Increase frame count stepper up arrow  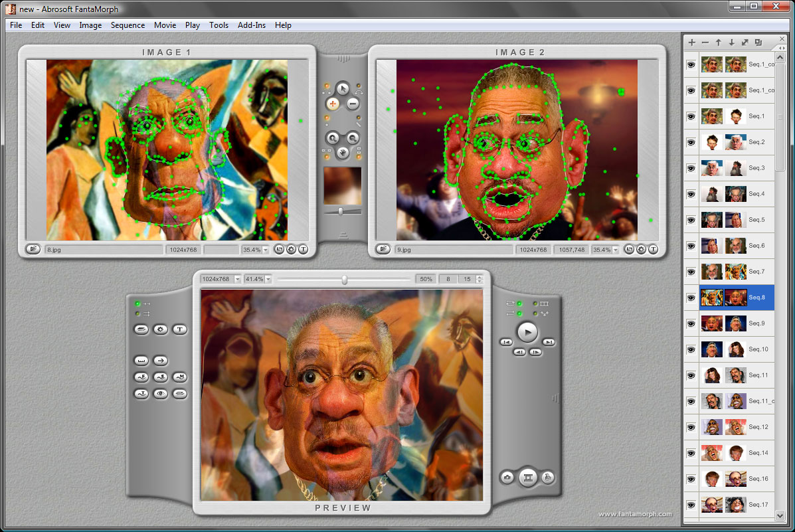479,277
